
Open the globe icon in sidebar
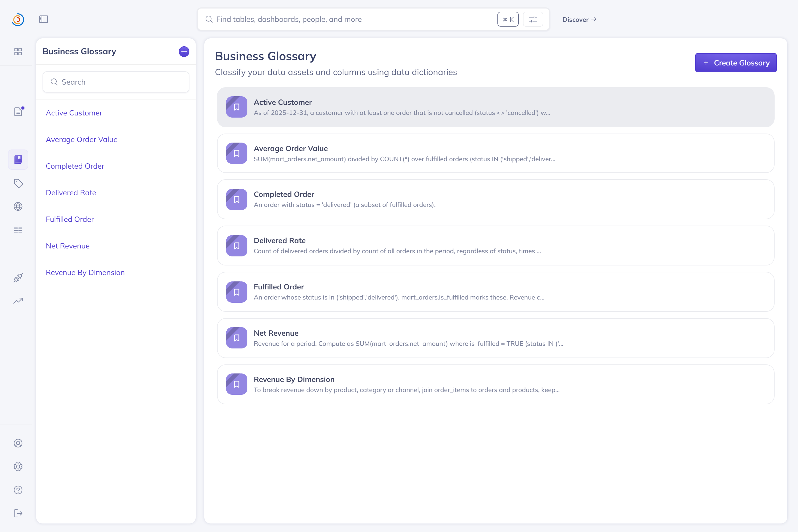coord(18,206)
